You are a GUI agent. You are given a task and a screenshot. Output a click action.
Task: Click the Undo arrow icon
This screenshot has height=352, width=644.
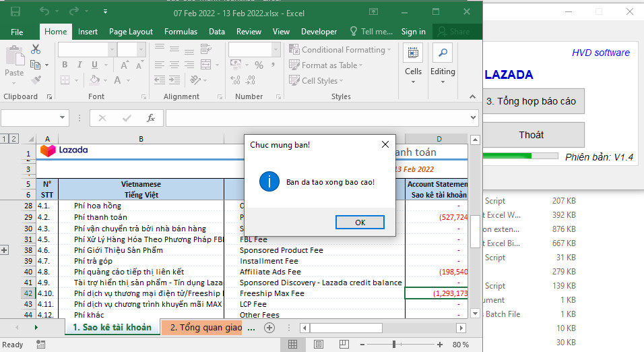[44, 11]
